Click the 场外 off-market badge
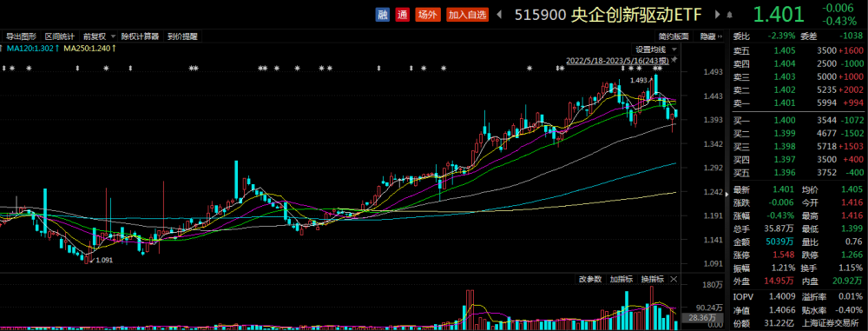This screenshot has height=331, width=868. tap(428, 15)
